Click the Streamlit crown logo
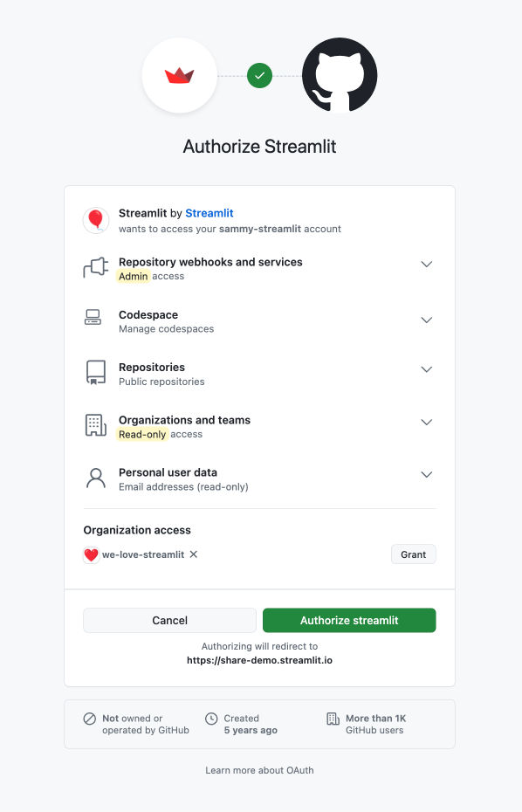 point(179,75)
